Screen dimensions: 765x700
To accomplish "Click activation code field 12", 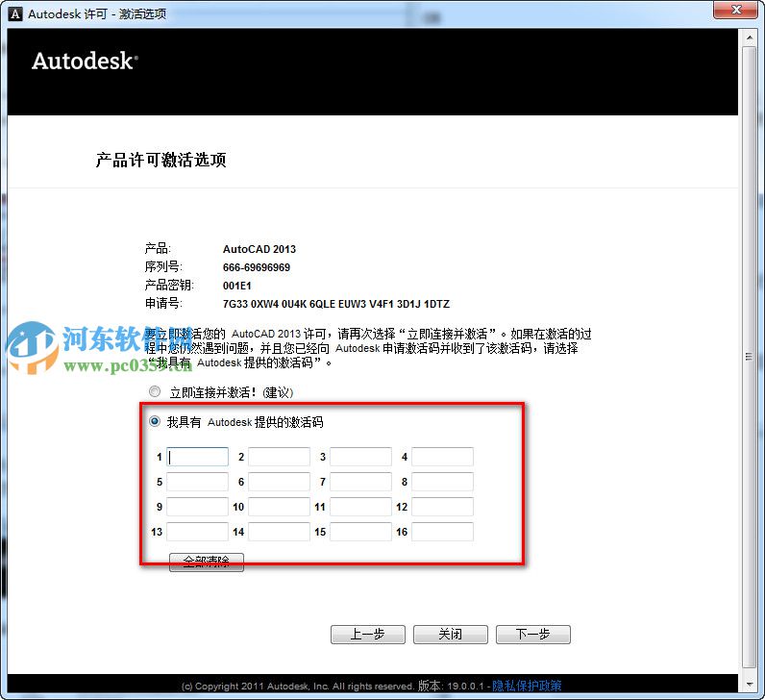I will pos(442,507).
